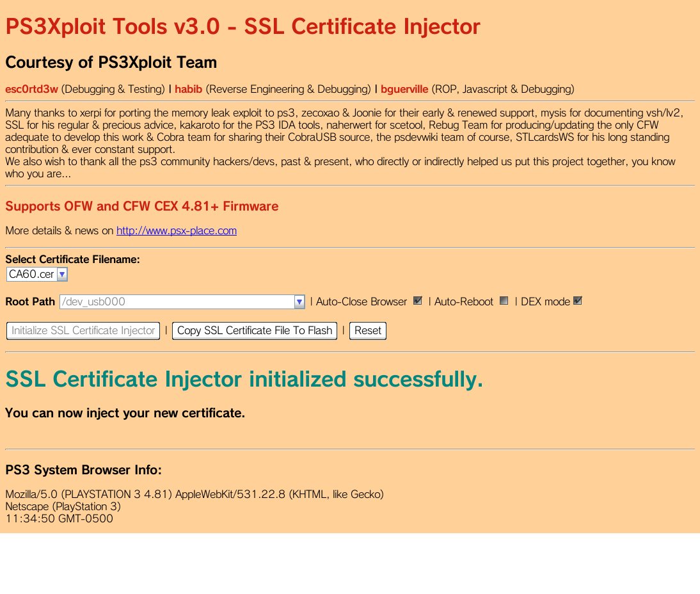
Task: Click Initialize SSL Certificate Injector button
Action: pos(83,331)
